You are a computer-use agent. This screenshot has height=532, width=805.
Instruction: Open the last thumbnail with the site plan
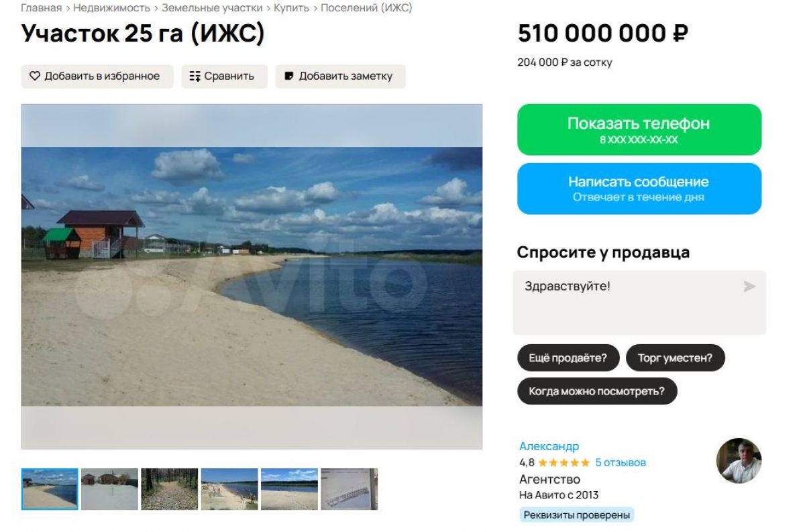pos(349,489)
